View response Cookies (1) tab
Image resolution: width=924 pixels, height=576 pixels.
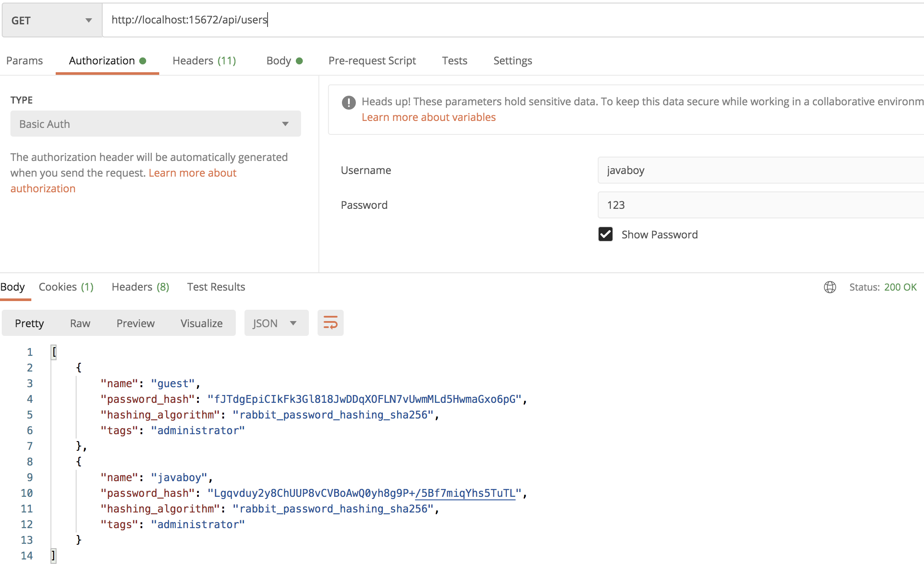pyautogui.click(x=66, y=287)
